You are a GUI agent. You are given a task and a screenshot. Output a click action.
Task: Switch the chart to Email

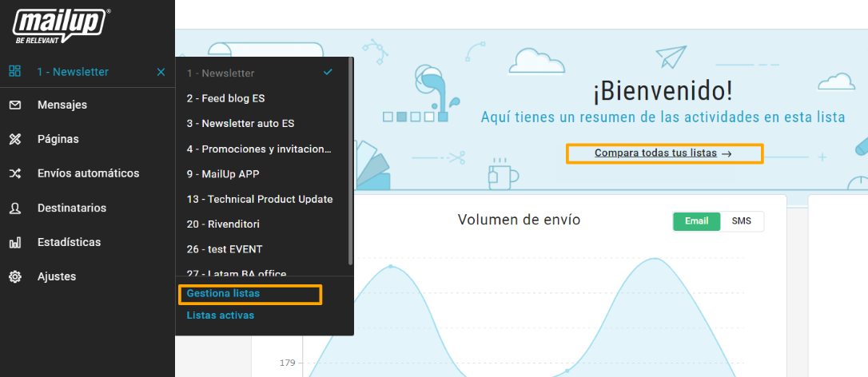pos(696,221)
